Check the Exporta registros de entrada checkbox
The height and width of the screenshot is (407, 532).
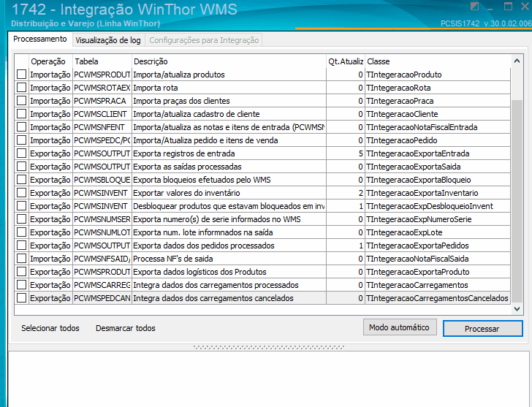pyautogui.click(x=22, y=153)
